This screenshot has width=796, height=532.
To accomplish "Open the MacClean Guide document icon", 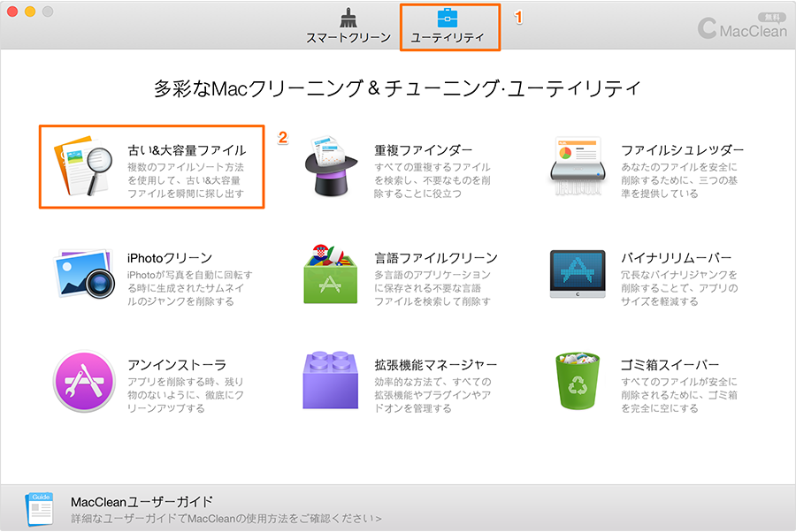I will (39, 509).
